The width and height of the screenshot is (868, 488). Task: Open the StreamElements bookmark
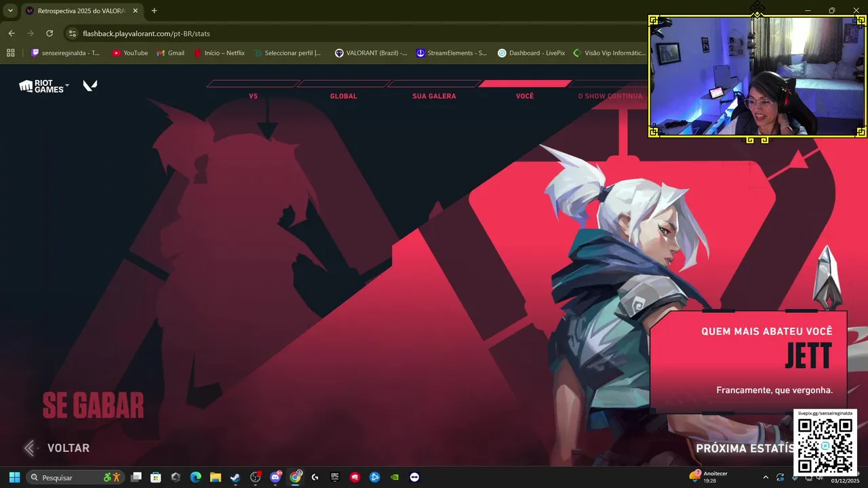(452, 53)
